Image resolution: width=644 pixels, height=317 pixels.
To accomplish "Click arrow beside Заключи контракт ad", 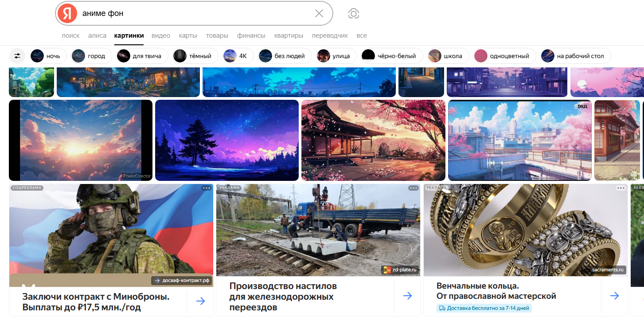I will click(200, 301).
